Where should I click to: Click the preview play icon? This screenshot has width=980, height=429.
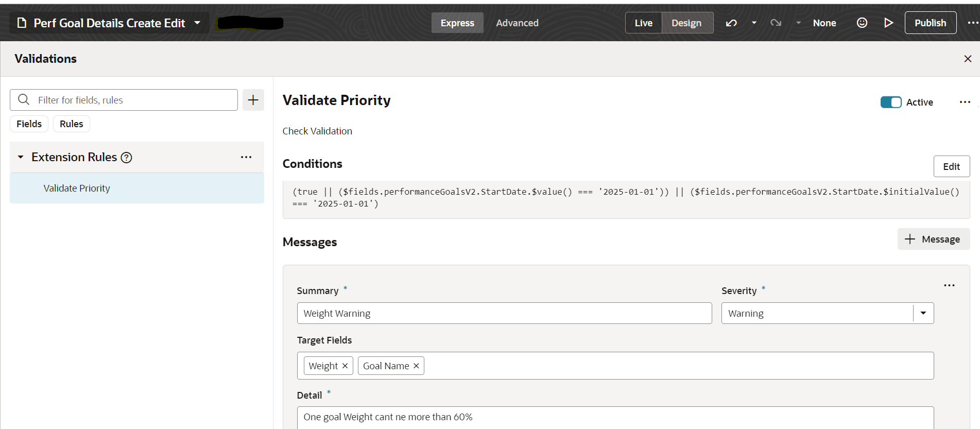coord(888,23)
